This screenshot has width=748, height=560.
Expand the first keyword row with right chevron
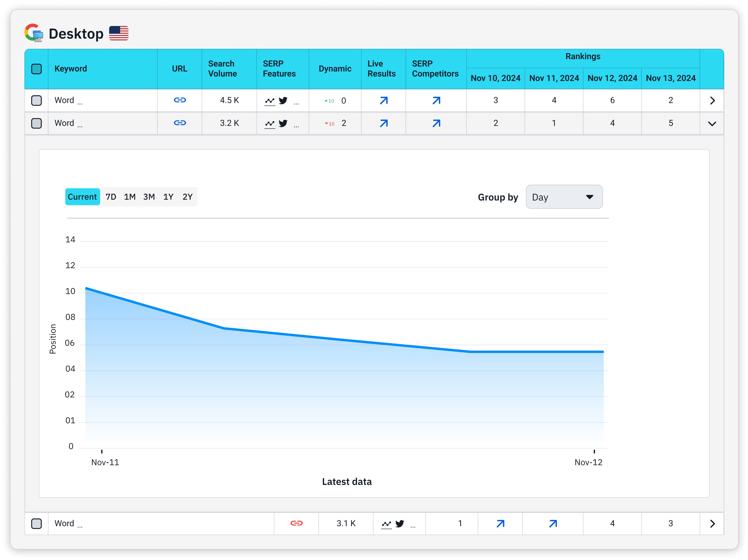coord(712,100)
